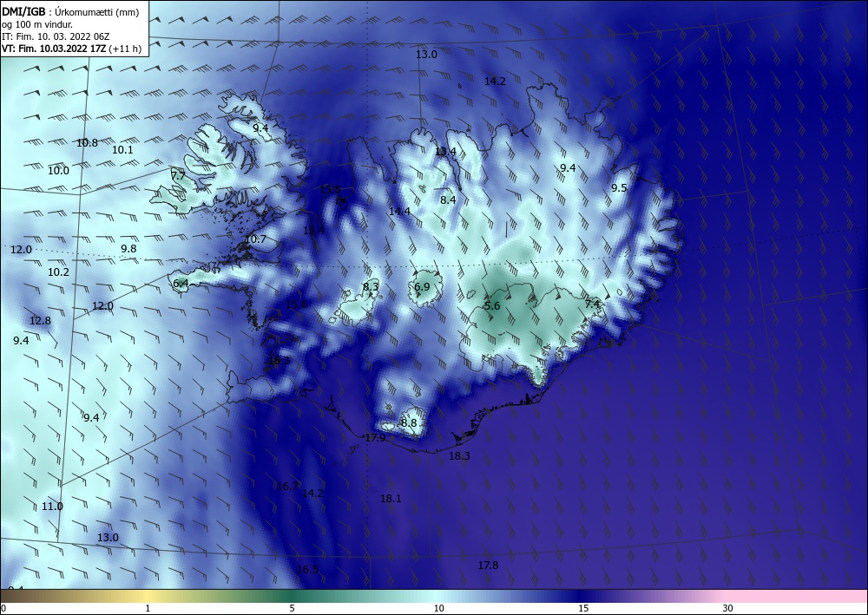The height and width of the screenshot is (615, 868).
Task: Click the 18.1 value label
Action: tap(391, 499)
